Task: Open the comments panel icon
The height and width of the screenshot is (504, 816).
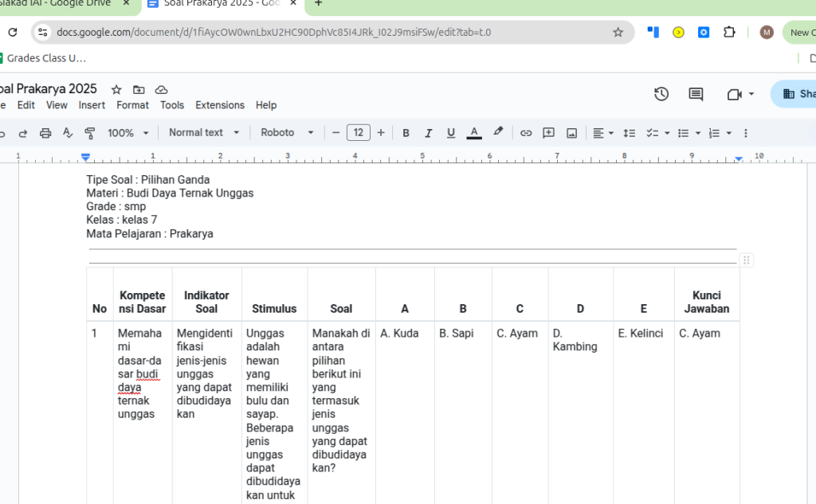Action: pyautogui.click(x=696, y=94)
